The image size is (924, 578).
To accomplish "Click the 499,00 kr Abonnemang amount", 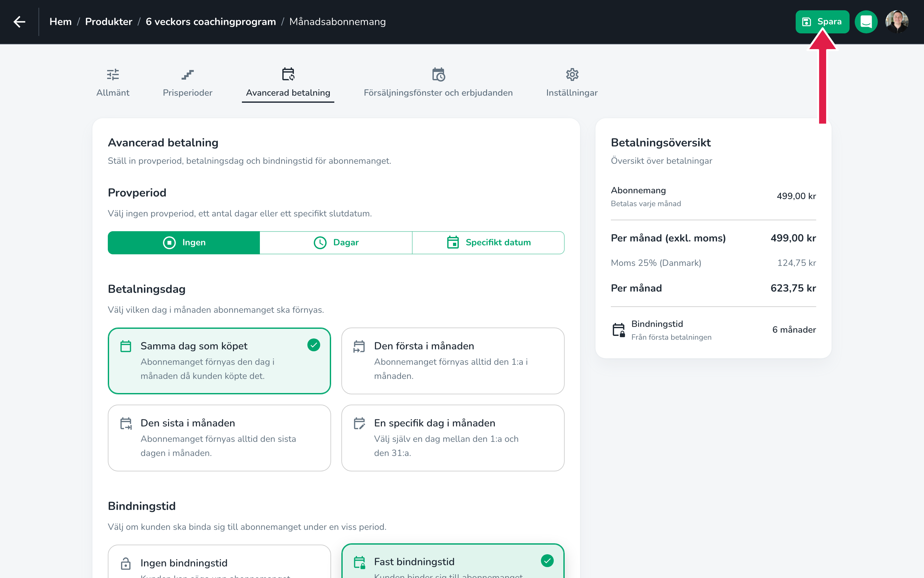I will tap(796, 196).
